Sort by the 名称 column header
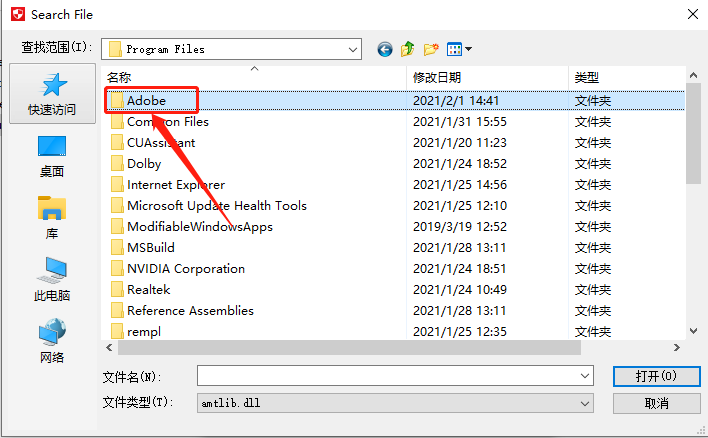 (254, 78)
